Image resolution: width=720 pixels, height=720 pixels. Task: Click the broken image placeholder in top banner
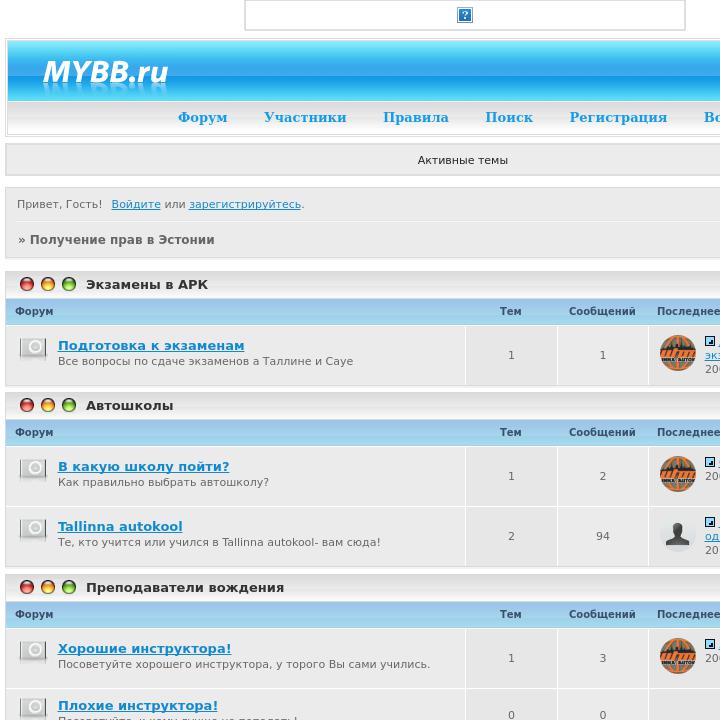(x=465, y=15)
